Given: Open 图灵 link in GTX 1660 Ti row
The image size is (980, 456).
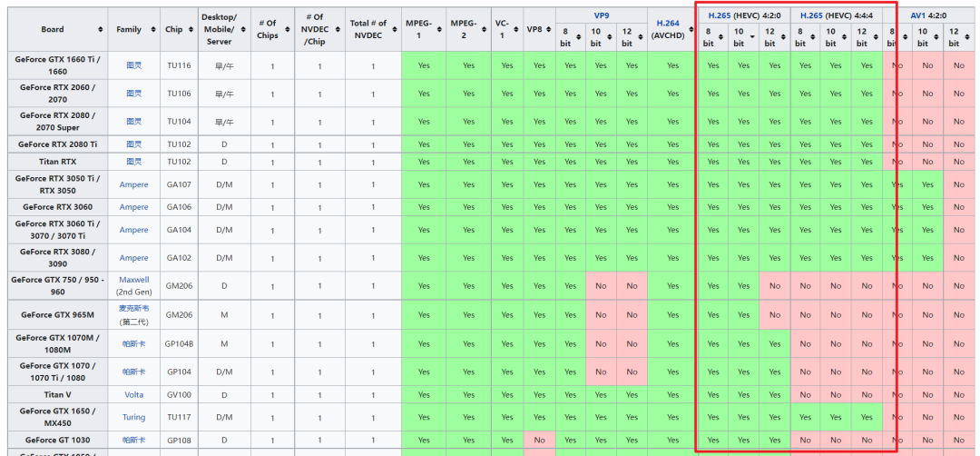Looking at the screenshot, I should pos(133,65).
